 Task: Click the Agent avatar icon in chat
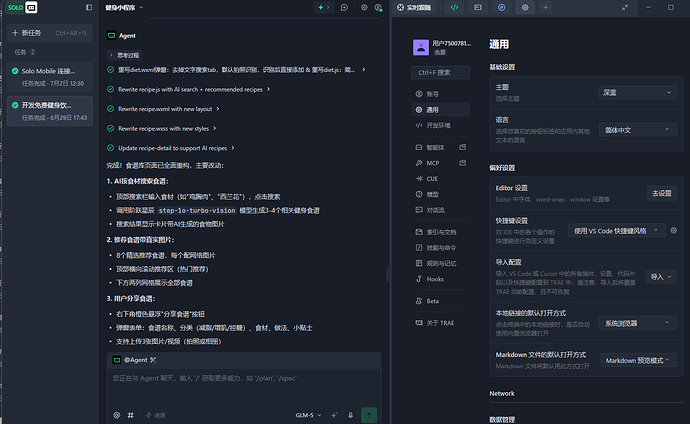click(111, 36)
